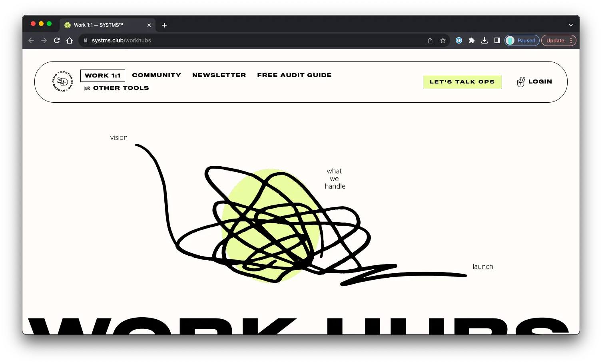Click the SYSTMS Club round logo
Viewport: 602px width, 364px height.
click(x=63, y=82)
